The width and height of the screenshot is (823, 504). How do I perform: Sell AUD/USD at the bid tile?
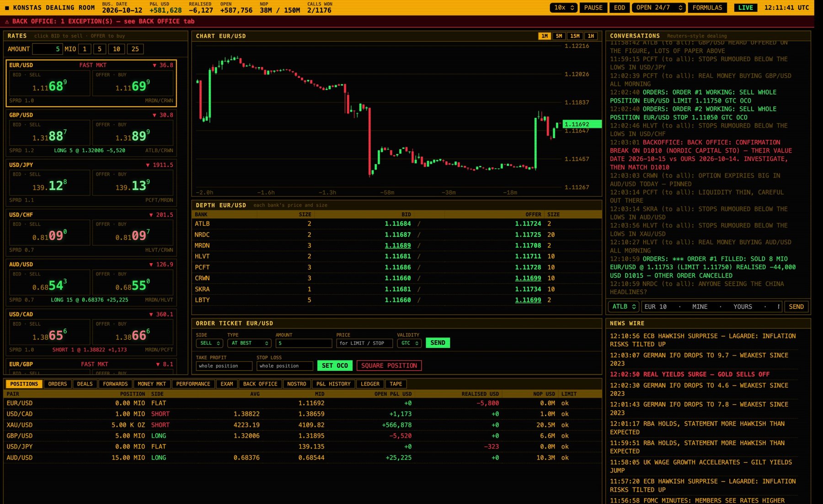coord(49,282)
